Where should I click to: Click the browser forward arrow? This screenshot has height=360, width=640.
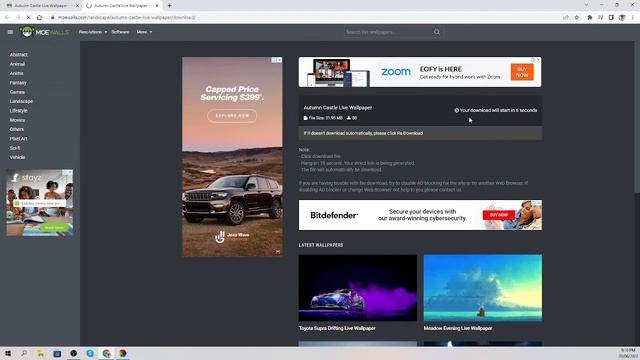18,18
